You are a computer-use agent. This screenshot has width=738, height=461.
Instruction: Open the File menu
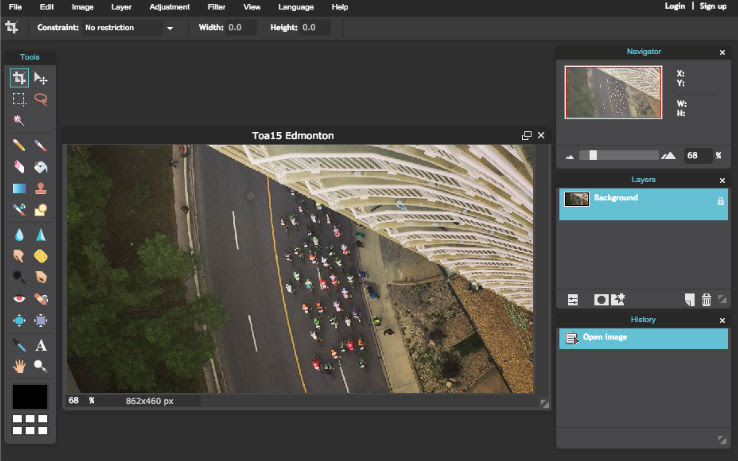(x=15, y=7)
